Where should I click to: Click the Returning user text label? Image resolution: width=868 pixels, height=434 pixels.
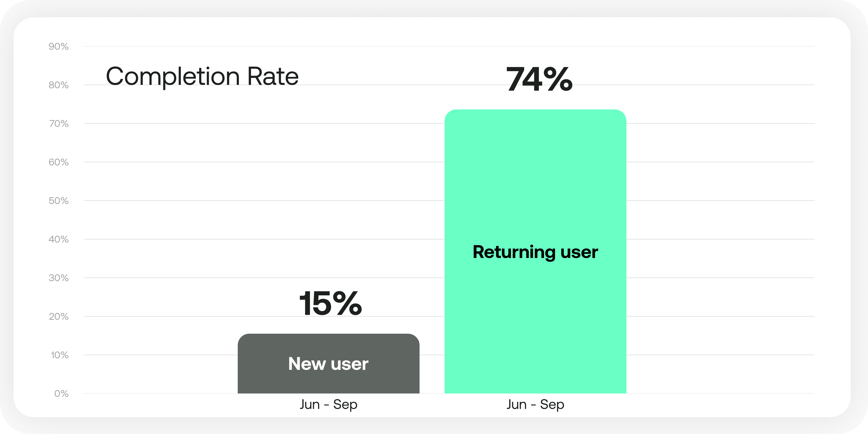[x=535, y=252]
